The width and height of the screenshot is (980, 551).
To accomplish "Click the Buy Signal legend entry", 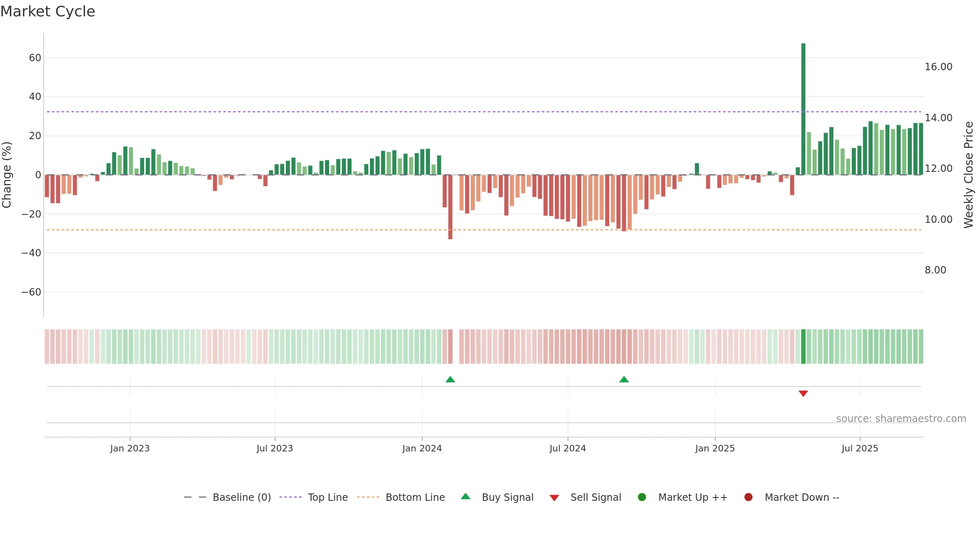I will point(497,497).
